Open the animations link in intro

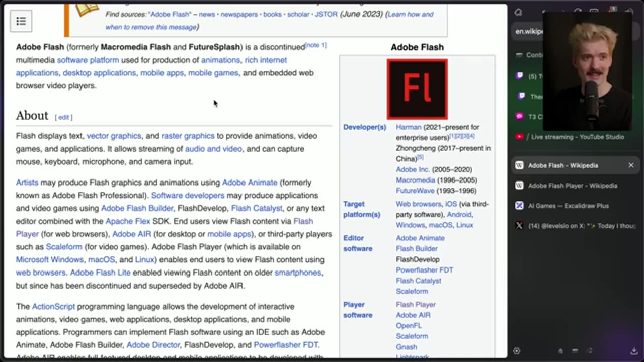(220, 60)
